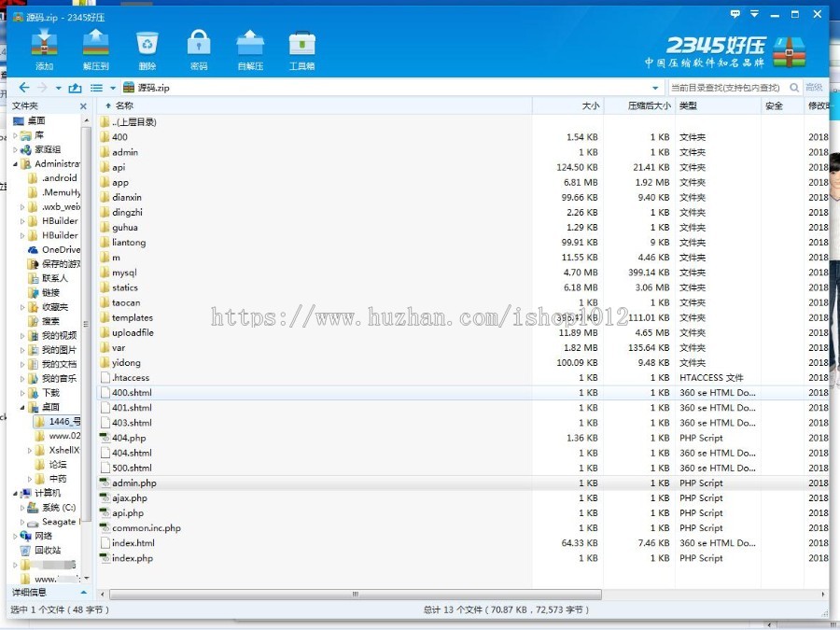
Task: Go forward with the right arrow
Action: 43,88
